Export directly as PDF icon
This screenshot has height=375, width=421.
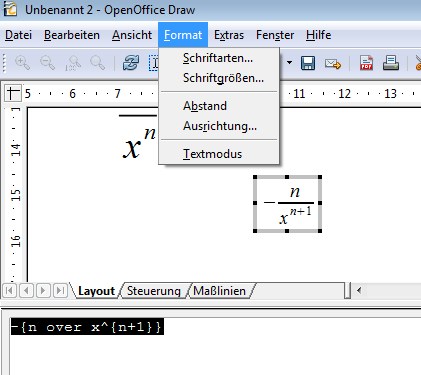coord(366,63)
